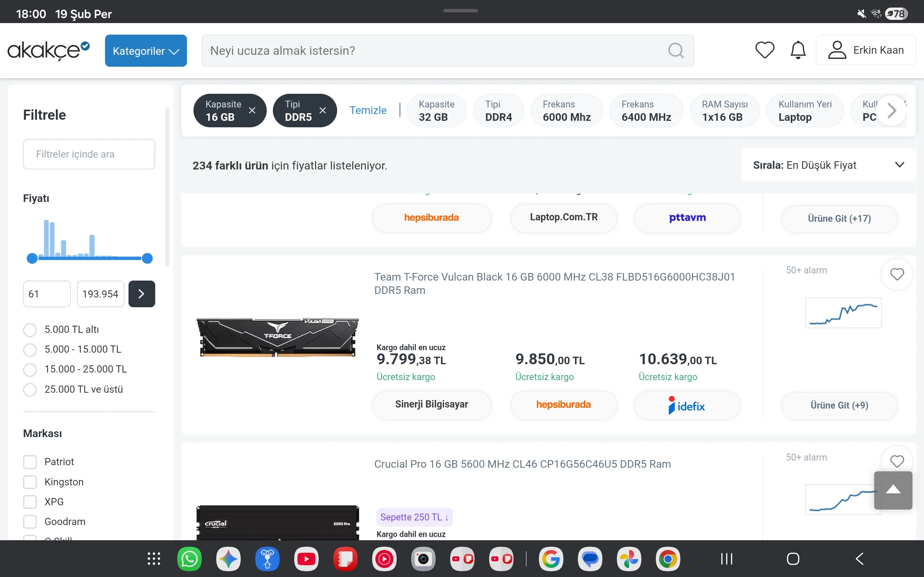This screenshot has width=924, height=577.
Task: Select the Frekans 6000 Mhz filter chip
Action: click(x=566, y=111)
